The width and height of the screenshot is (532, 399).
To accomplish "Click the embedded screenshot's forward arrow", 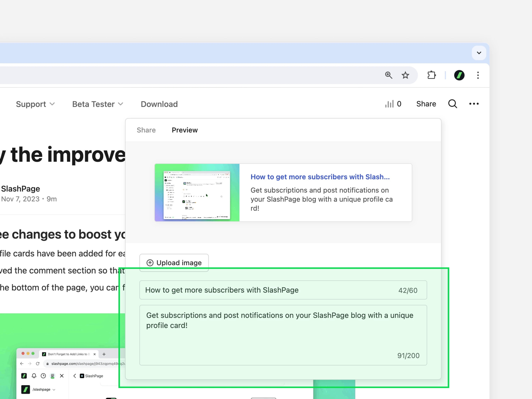I will [x=30, y=363].
